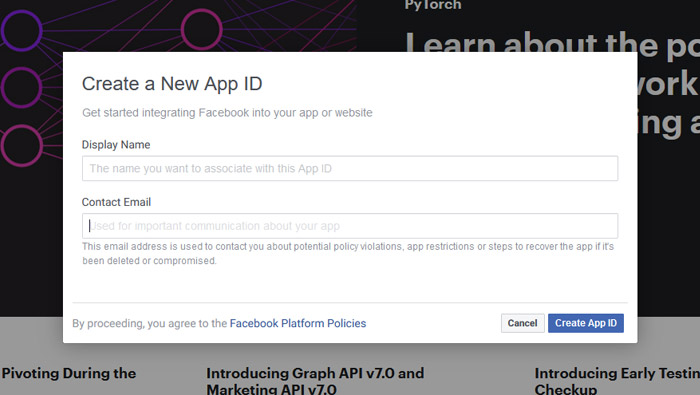Image resolution: width=700 pixels, height=395 pixels.
Task: Click 'By proceeding, you agree to the' text
Action: 150,323
